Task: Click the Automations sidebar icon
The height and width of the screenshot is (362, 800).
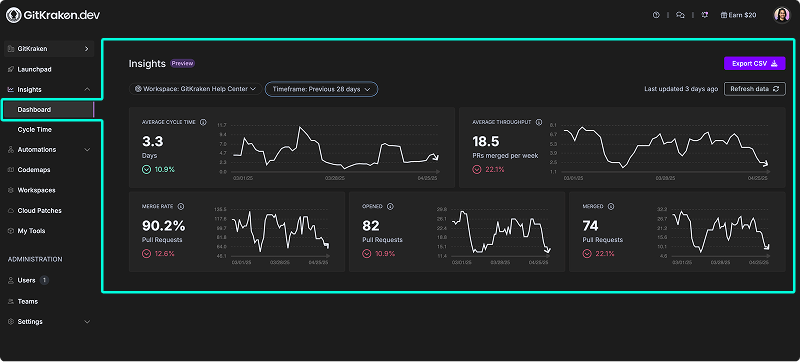Action: point(11,150)
